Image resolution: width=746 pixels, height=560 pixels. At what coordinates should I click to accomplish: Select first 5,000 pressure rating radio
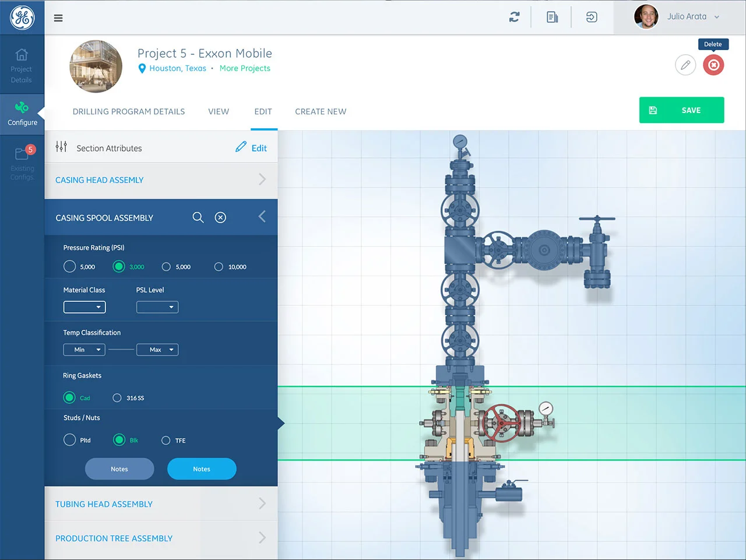pyautogui.click(x=69, y=266)
